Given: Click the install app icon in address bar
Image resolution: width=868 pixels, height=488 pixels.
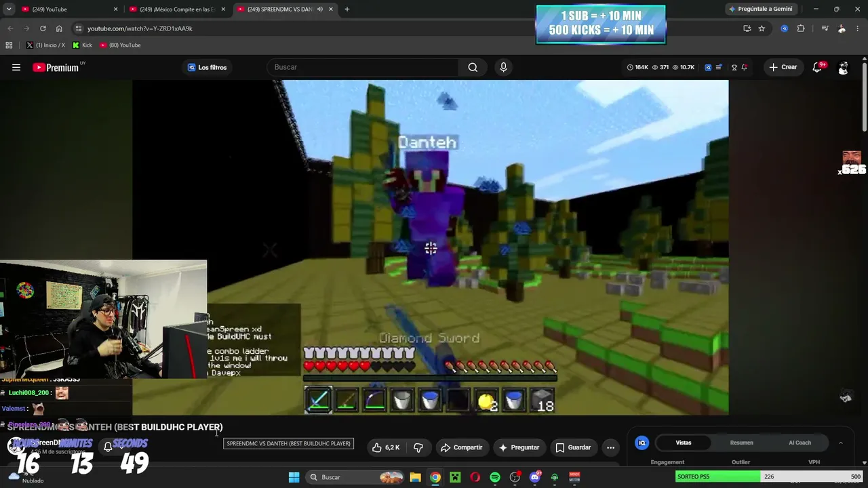Looking at the screenshot, I should pos(747,28).
